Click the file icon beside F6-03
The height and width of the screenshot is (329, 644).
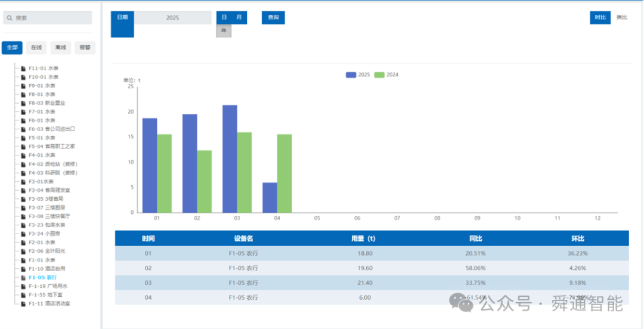click(23, 129)
